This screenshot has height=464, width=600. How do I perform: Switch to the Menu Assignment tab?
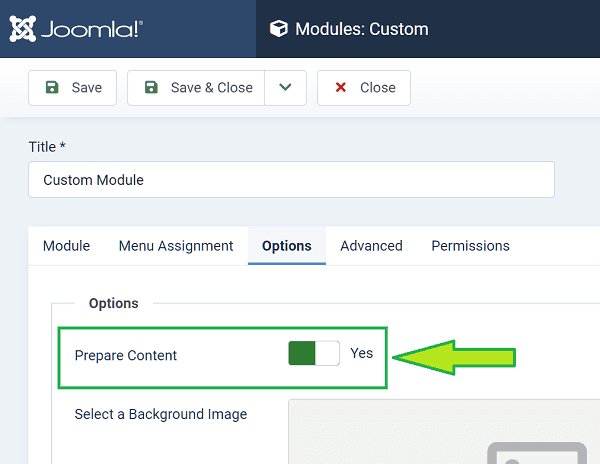click(176, 246)
